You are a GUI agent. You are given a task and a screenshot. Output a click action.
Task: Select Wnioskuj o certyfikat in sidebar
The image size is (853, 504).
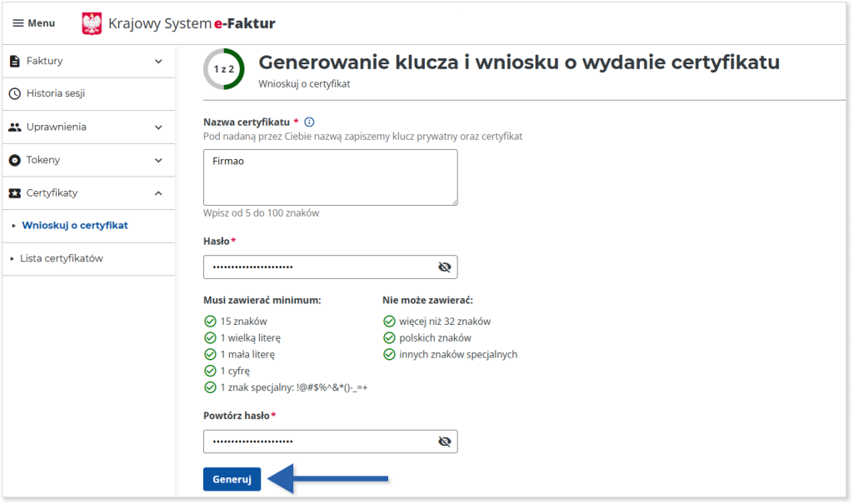75,226
